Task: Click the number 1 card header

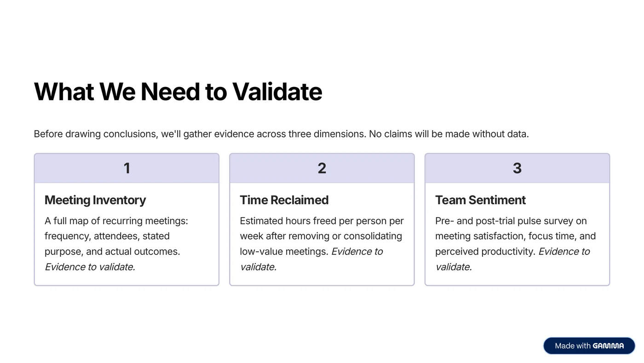Action: (126, 168)
